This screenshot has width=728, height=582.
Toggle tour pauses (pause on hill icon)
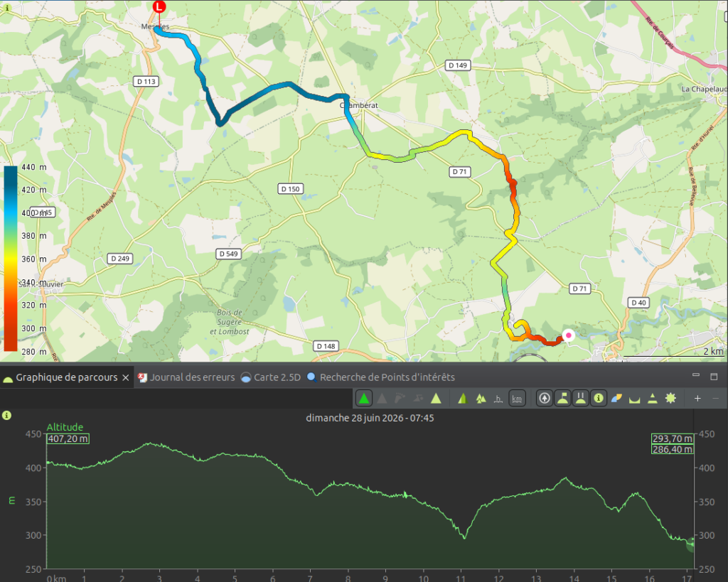pos(581,398)
